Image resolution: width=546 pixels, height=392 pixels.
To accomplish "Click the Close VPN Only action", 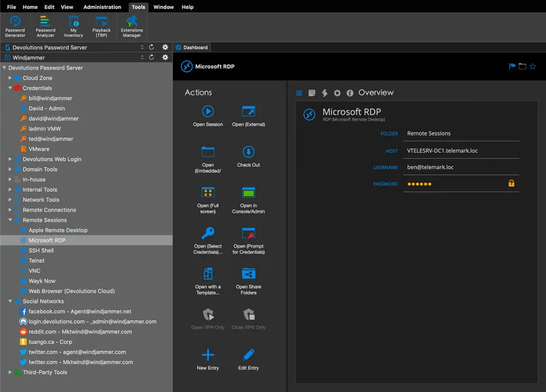I will 248,319.
